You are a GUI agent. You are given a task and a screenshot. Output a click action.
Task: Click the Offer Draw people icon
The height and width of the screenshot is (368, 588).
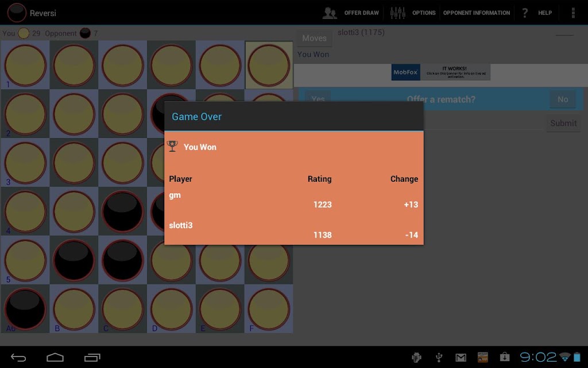330,13
